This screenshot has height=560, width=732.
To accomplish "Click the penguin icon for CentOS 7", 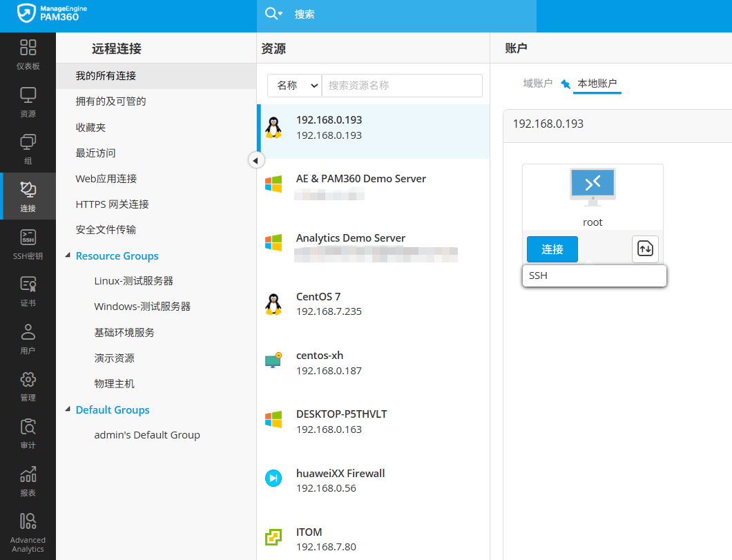I will click(x=273, y=305).
